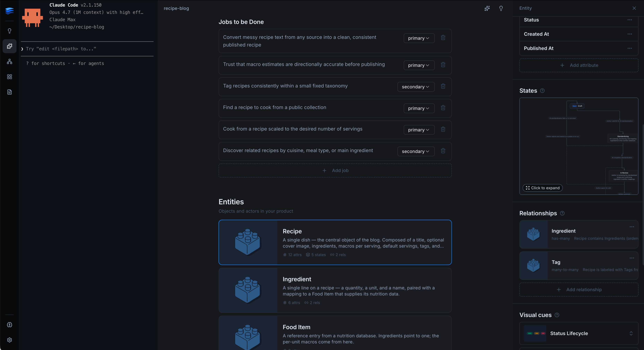Open more options for Created At attribute
644x350 pixels.
629,34
